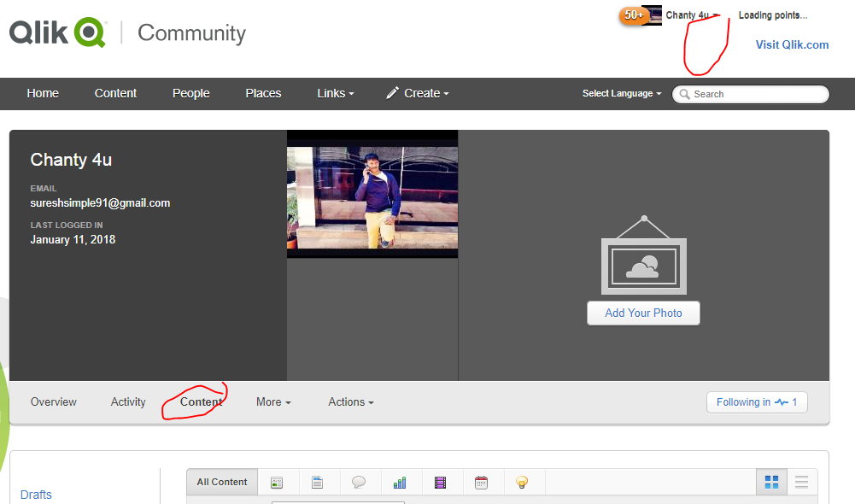Switch to details list view

(801, 482)
